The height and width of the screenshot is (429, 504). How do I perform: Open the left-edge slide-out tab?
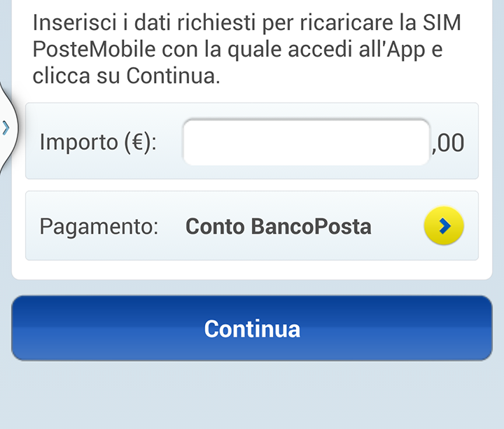tap(8, 128)
